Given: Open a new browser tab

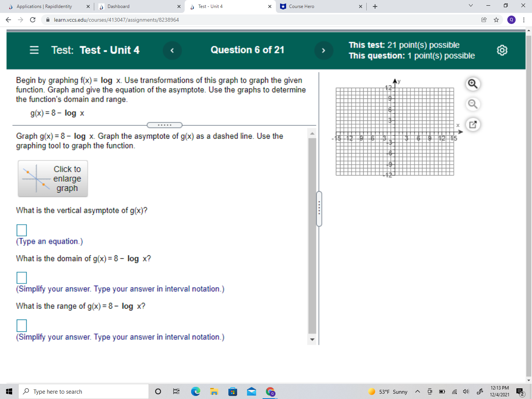Looking at the screenshot, I should click(x=375, y=6).
